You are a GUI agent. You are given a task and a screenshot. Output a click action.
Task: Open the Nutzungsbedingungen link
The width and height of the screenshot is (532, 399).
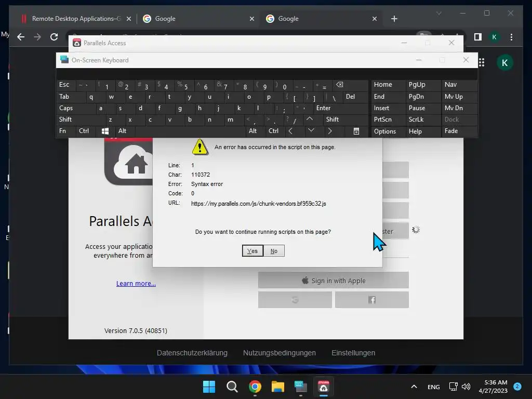[x=279, y=353]
